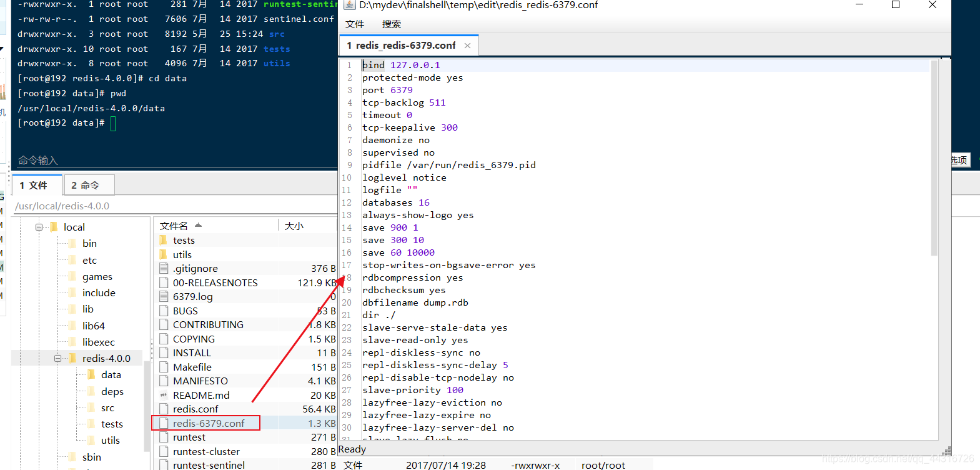Select the runtest-sentinel file name
The image size is (980, 470).
(209, 465)
